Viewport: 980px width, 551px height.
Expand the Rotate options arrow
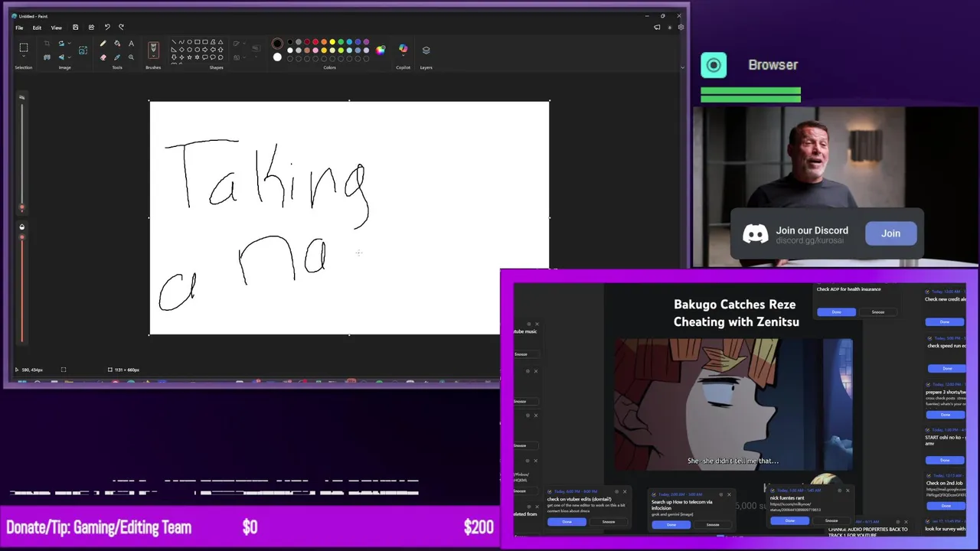tap(70, 44)
